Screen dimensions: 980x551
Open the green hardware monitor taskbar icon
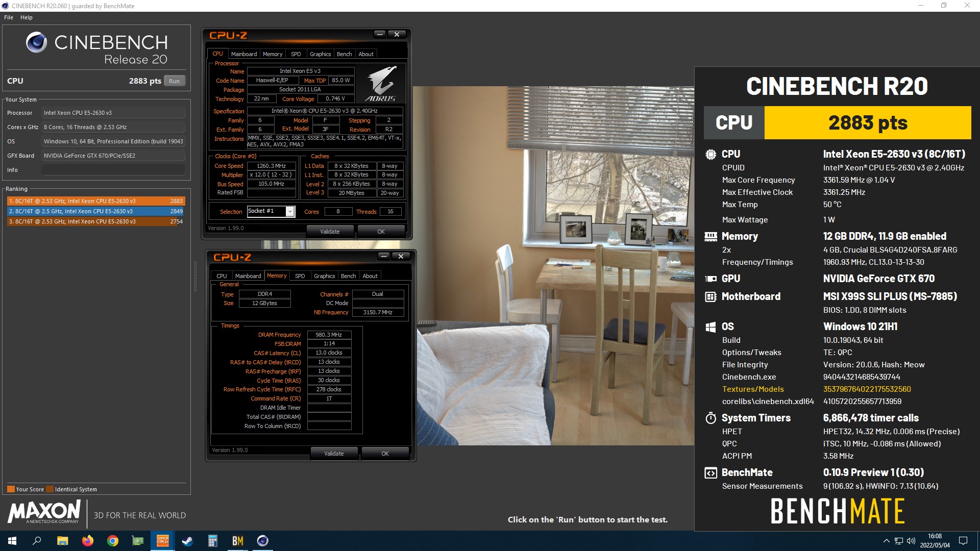(138, 541)
